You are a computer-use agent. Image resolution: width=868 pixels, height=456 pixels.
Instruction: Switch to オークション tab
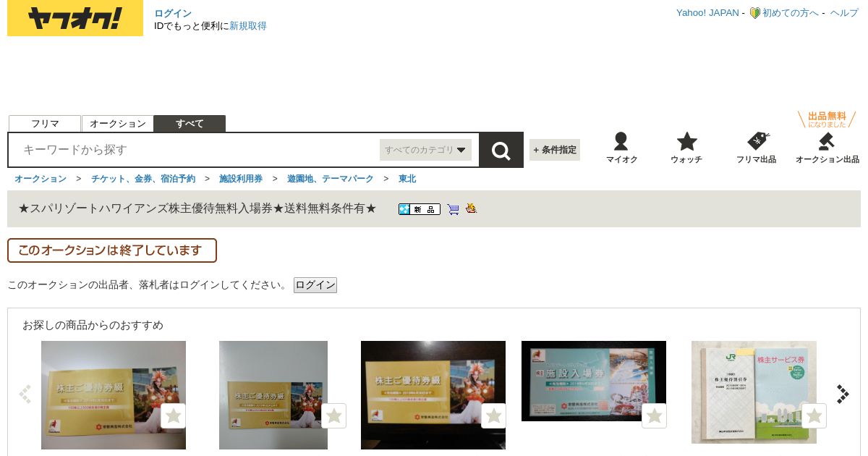pyautogui.click(x=118, y=124)
